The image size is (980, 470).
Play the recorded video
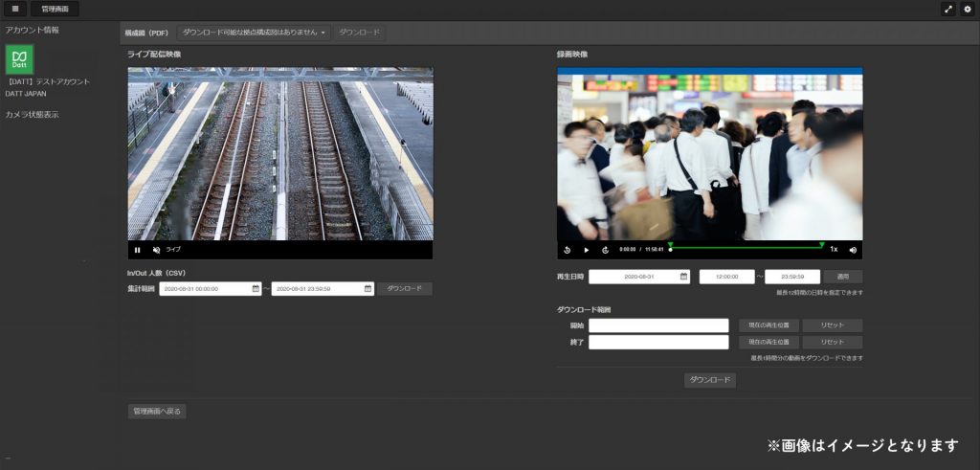[587, 250]
